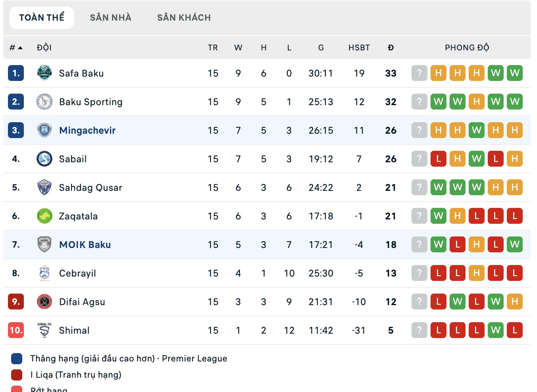Click the Difai Agsu club emblem
The height and width of the screenshot is (392, 537).
44,302
